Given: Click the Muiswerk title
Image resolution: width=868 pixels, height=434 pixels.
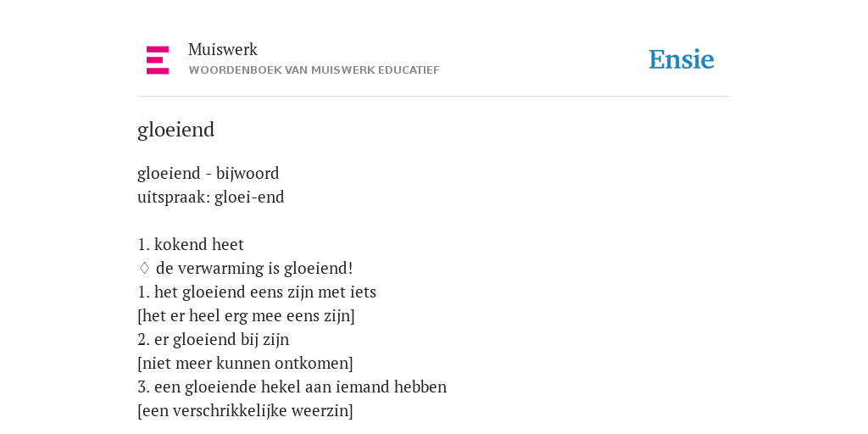Looking at the screenshot, I should [x=223, y=49].
